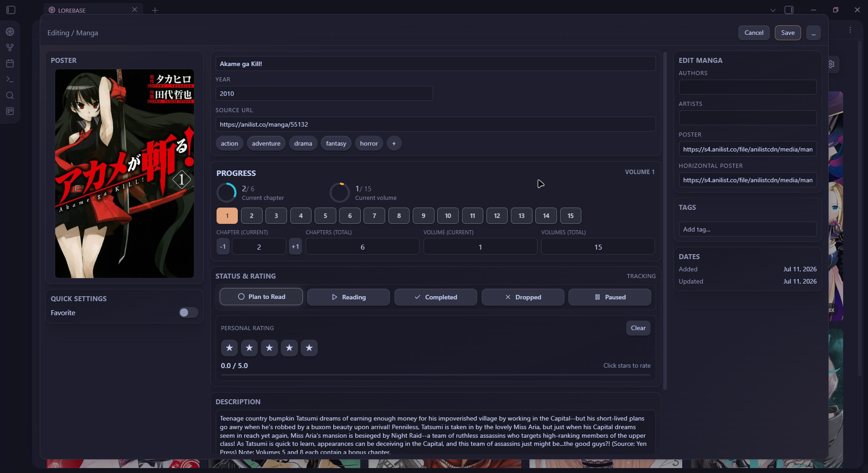Viewport: 868px width, 473px height.
Task: Increase current chapter with the +1 button
Action: pos(295,246)
